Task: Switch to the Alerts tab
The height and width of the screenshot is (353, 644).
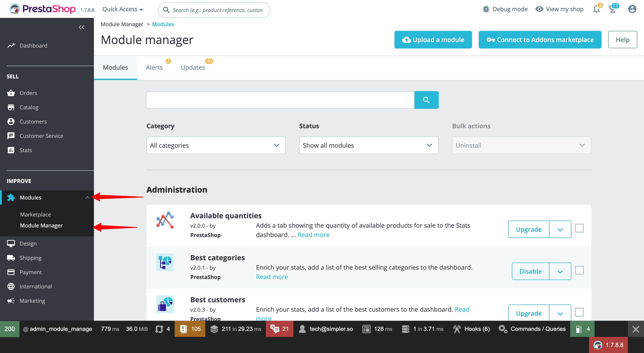Action: point(154,67)
